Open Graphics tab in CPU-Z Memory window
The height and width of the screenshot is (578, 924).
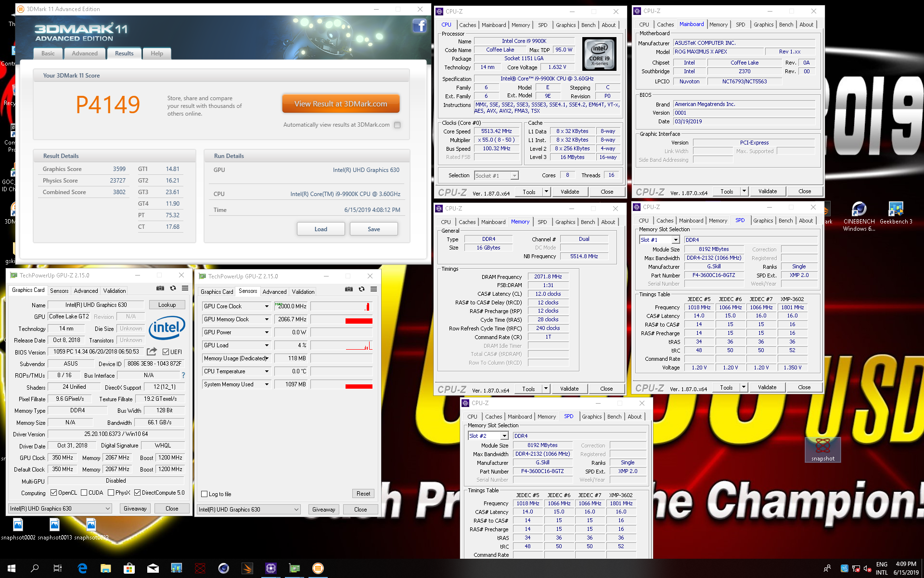(x=565, y=222)
